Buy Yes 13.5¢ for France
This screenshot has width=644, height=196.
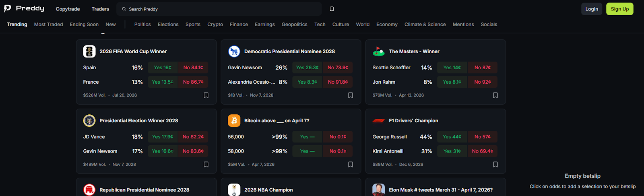pyautogui.click(x=163, y=82)
